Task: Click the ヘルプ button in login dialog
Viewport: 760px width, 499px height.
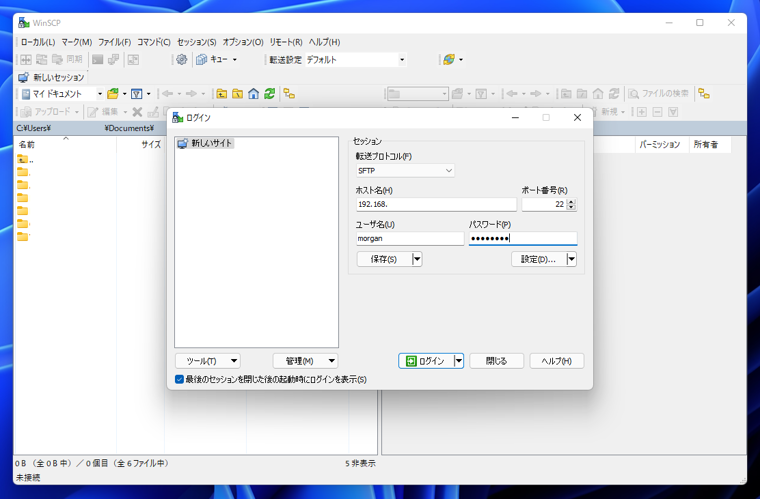Action: tap(556, 361)
